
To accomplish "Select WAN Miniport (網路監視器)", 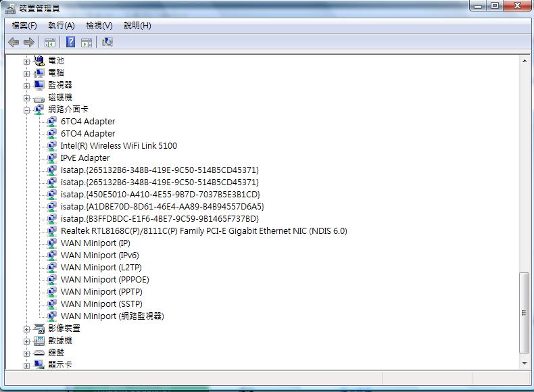I will 112,316.
